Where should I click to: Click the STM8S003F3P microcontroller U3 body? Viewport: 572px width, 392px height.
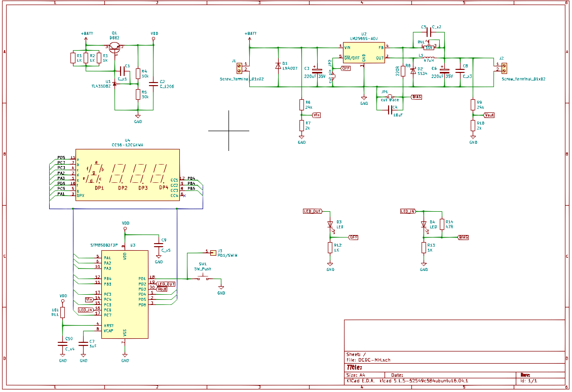coord(125,294)
